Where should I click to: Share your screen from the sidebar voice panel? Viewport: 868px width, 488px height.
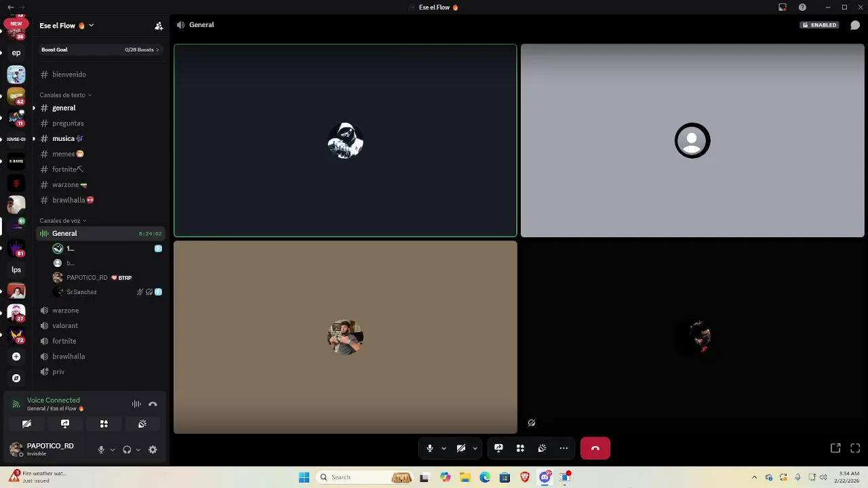click(65, 424)
